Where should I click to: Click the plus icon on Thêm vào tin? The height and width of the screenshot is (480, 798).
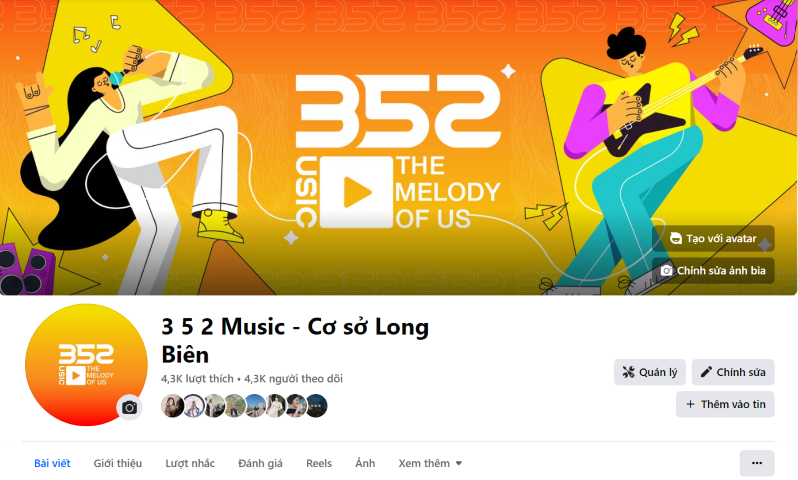coord(690,404)
